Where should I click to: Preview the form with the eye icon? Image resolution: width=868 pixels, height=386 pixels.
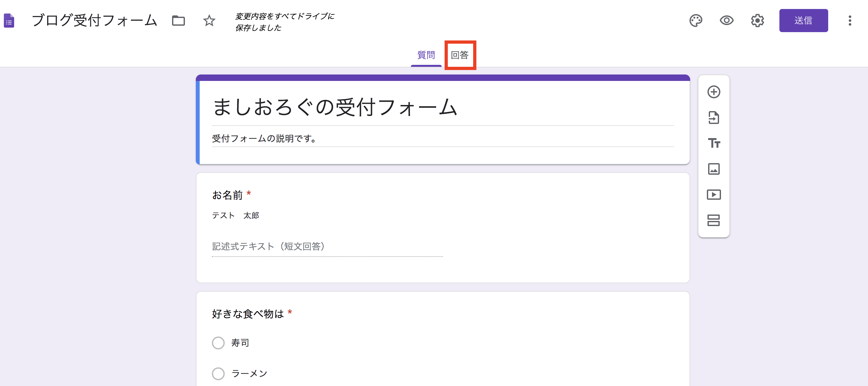click(726, 21)
